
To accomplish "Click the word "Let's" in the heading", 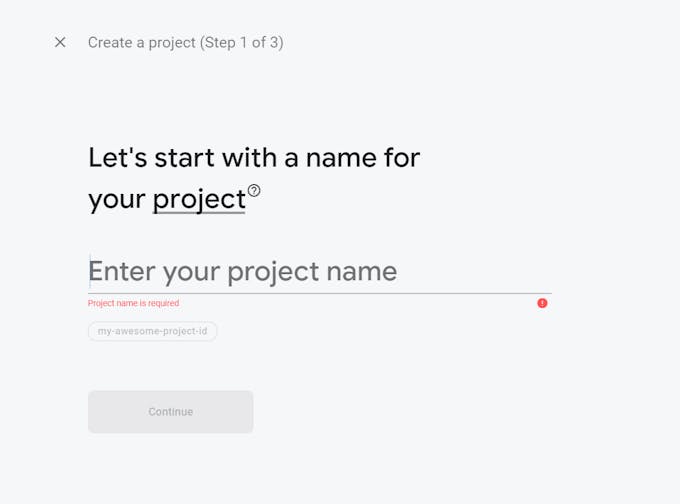I will pyautogui.click(x=115, y=157).
